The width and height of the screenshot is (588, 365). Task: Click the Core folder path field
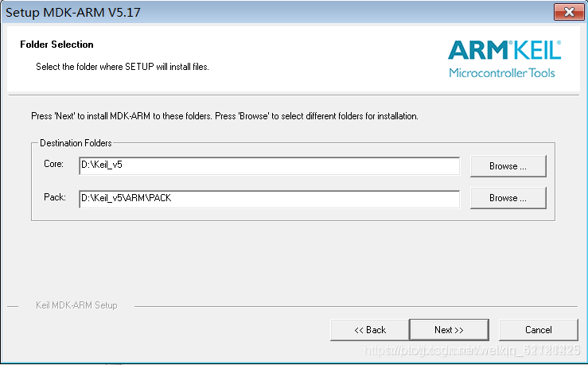[x=269, y=165]
